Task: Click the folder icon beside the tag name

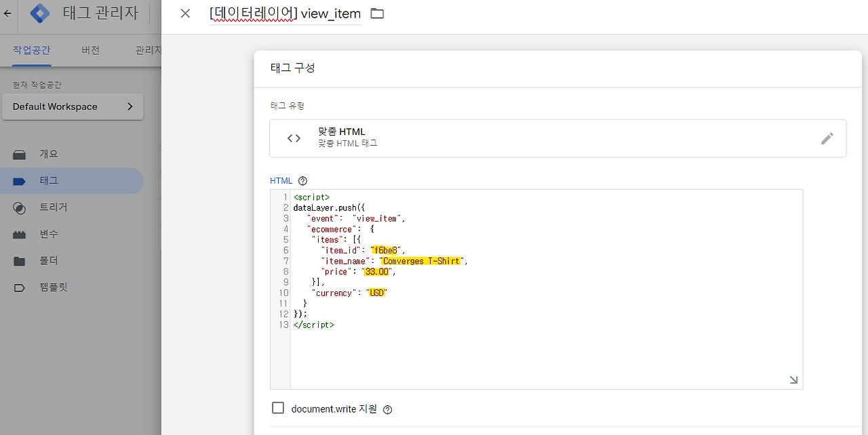Action: pos(377,13)
